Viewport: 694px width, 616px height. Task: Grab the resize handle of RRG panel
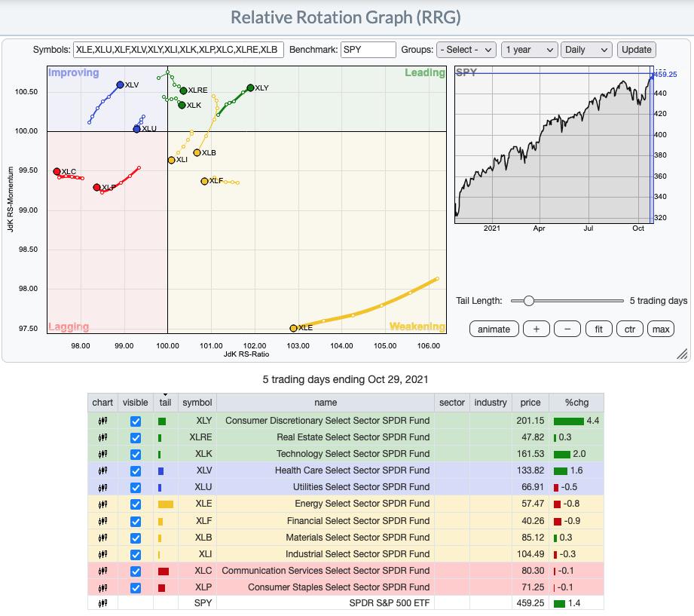[682, 354]
